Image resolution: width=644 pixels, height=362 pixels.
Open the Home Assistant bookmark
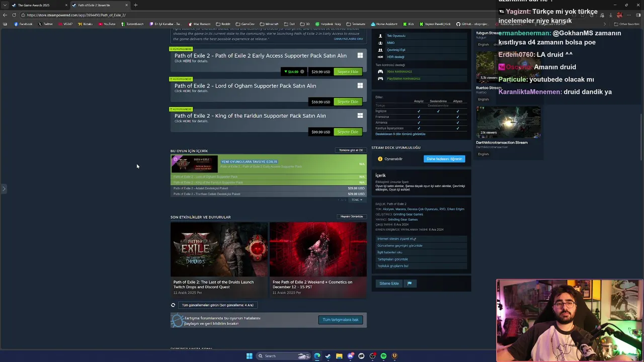point(384,24)
